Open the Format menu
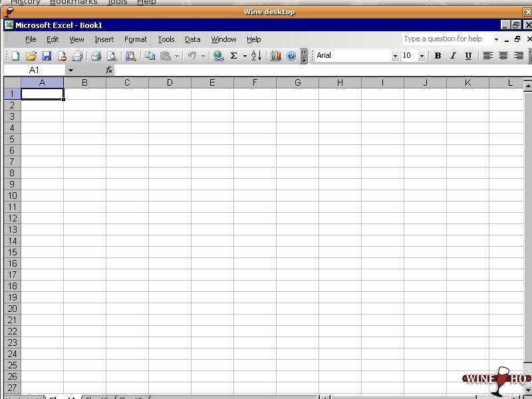532x399 pixels. coord(136,39)
